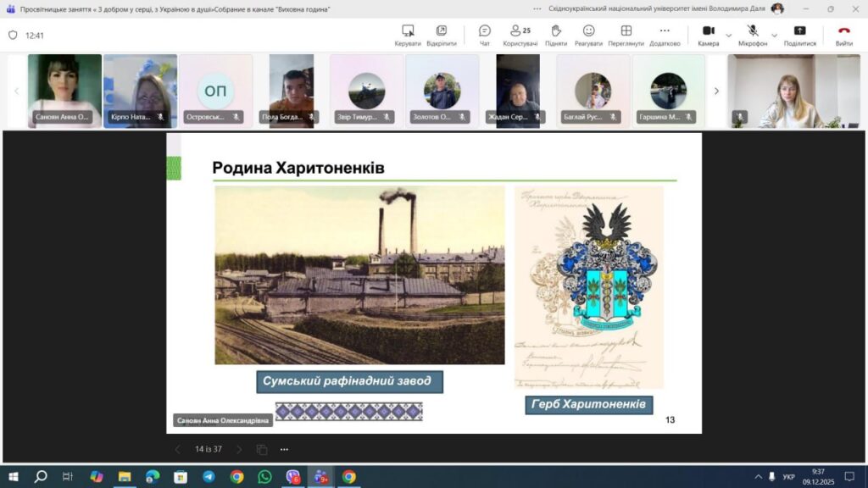Show the participants list (Користувачі)
The image size is (868, 488).
coord(520,35)
